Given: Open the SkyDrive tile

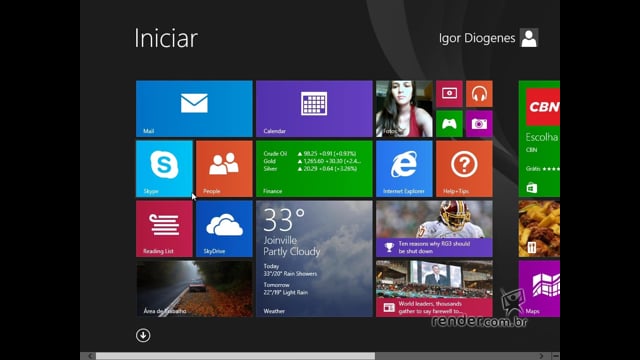Looking at the screenshot, I should (224, 229).
